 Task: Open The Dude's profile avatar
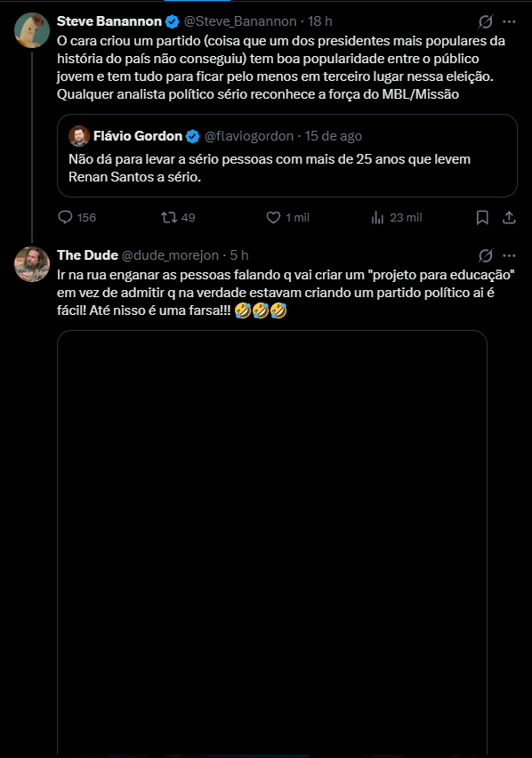(x=32, y=264)
